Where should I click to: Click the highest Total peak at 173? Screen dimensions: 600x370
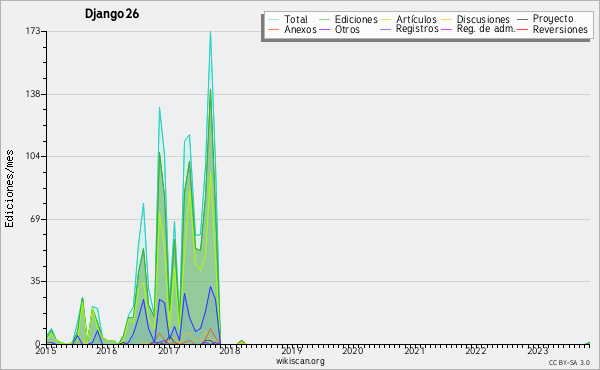point(210,32)
